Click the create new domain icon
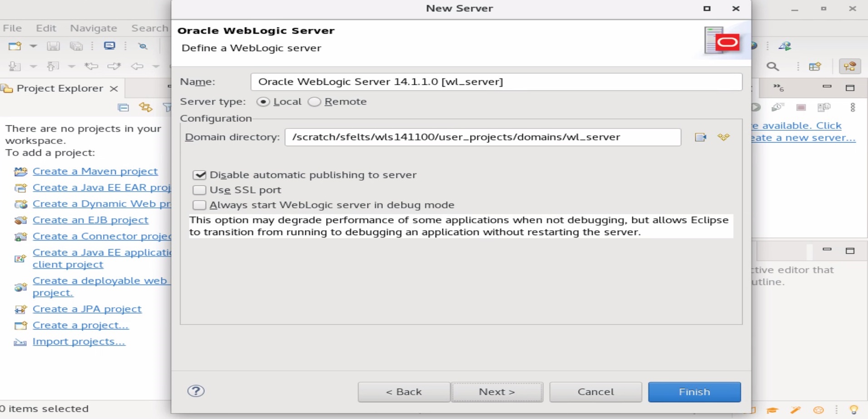 tap(724, 137)
